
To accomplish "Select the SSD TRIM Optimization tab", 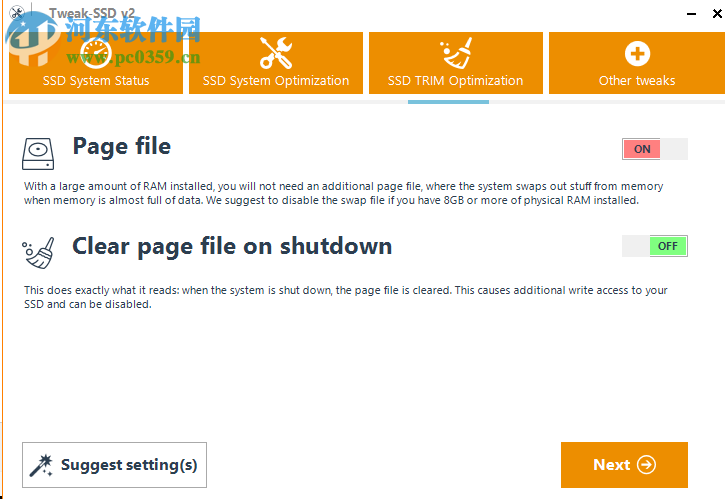I will click(x=455, y=63).
